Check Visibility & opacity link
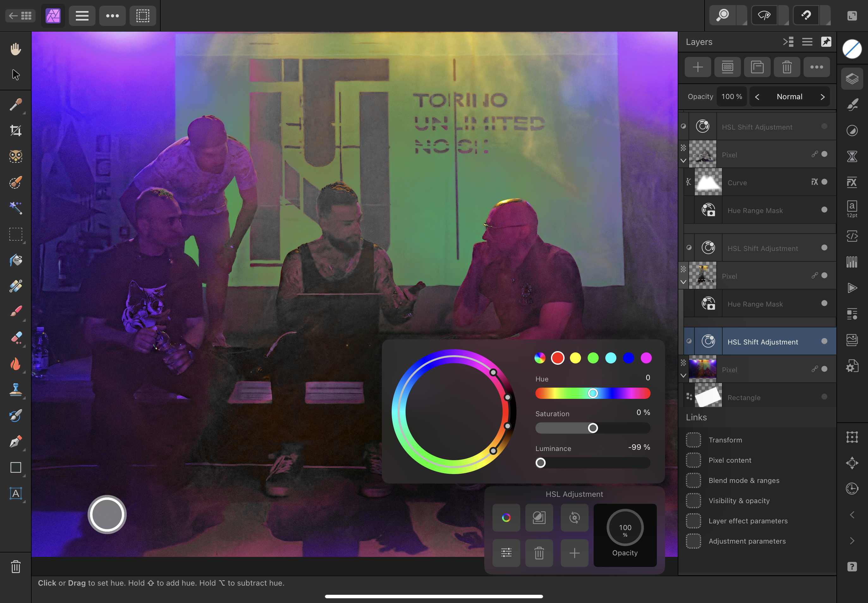This screenshot has height=603, width=868. click(694, 501)
